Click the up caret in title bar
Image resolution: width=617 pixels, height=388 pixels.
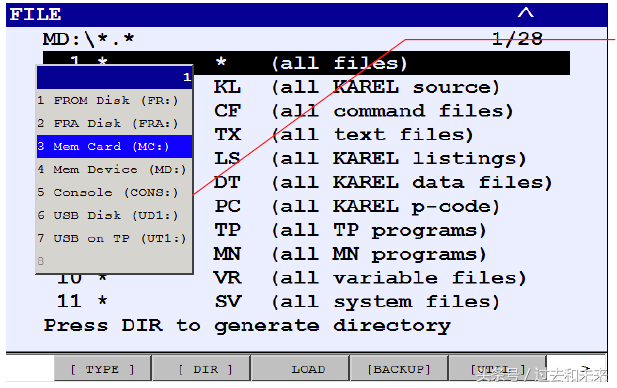click(526, 13)
